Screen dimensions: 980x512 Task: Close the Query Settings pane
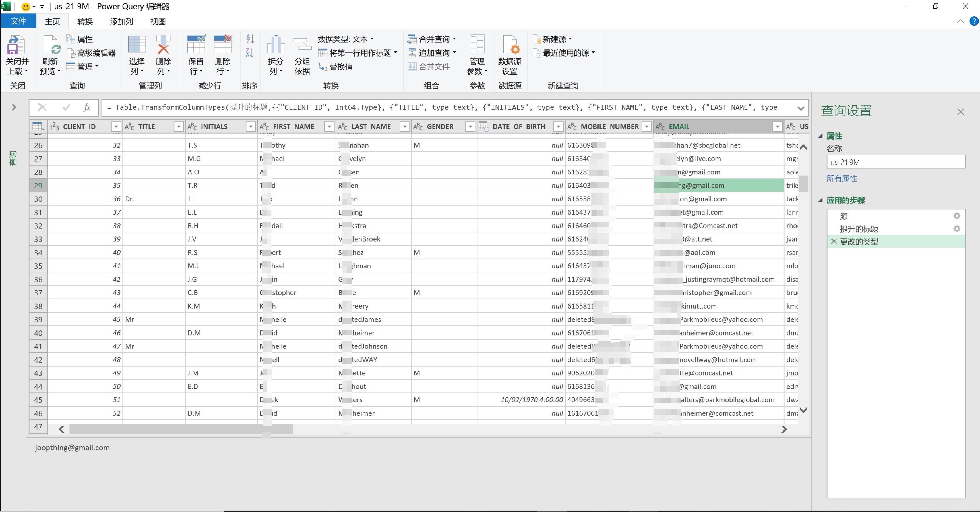961,112
